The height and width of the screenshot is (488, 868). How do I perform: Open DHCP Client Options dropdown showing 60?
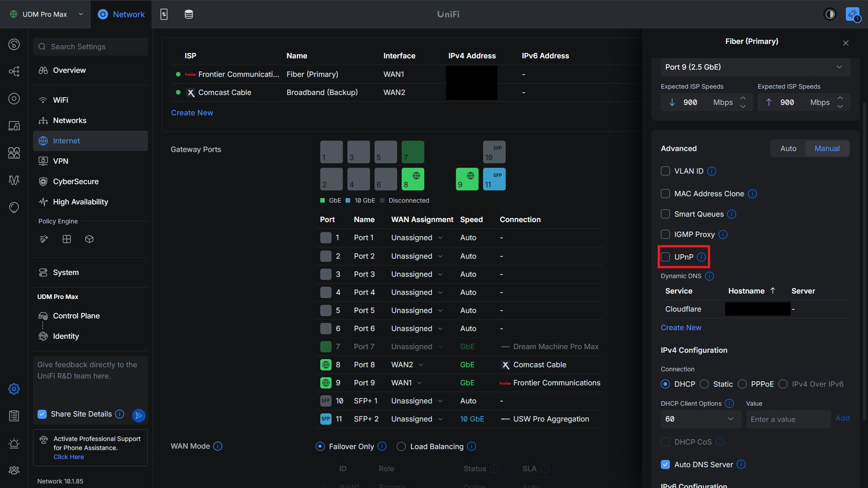coord(701,419)
